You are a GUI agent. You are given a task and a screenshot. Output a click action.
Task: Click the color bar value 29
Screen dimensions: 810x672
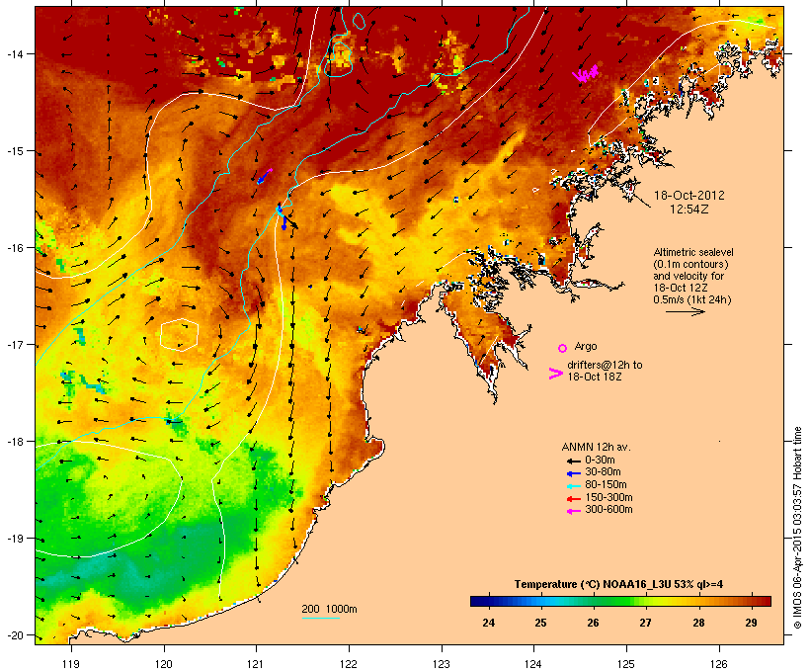tap(751, 623)
